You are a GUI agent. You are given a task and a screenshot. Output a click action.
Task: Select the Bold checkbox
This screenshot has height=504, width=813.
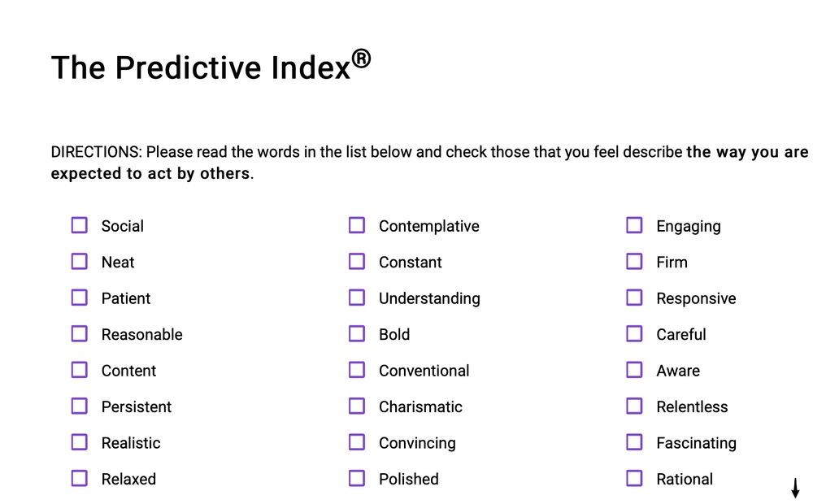357,334
